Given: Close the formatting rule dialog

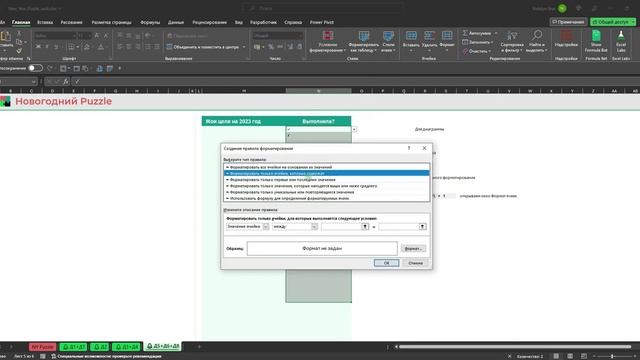Looking at the screenshot, I should (424, 148).
